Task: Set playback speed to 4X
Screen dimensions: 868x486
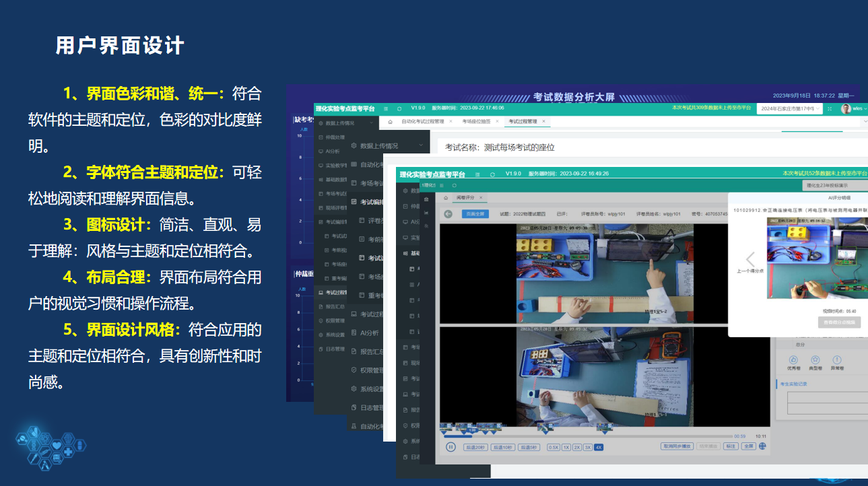Action: (x=599, y=447)
